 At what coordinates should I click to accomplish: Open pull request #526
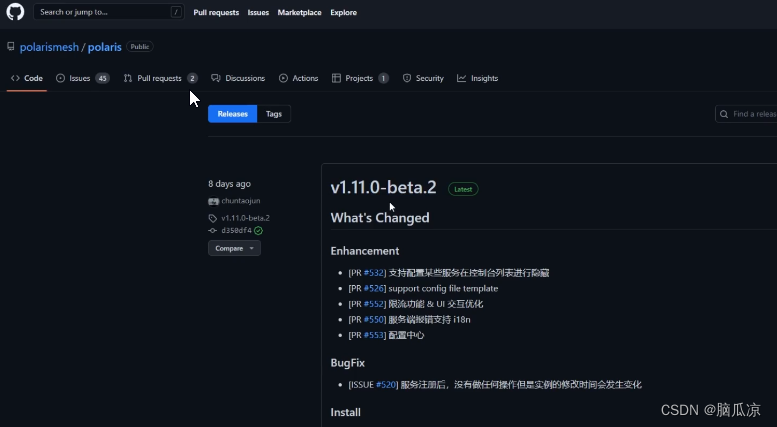coord(374,288)
